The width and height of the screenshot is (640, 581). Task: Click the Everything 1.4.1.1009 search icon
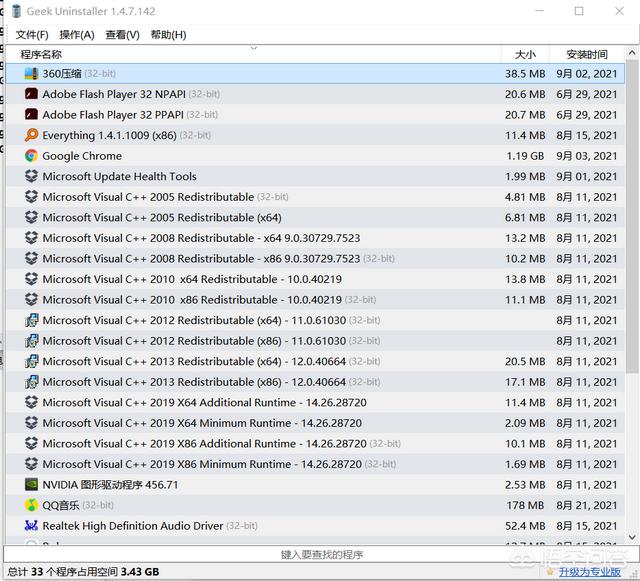pos(31,135)
